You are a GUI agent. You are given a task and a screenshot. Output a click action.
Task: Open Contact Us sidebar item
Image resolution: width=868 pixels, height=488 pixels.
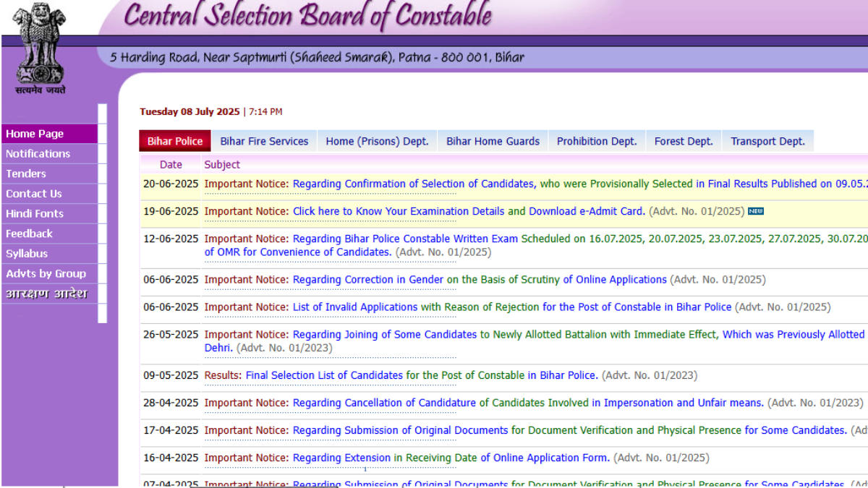pyautogui.click(x=48, y=194)
